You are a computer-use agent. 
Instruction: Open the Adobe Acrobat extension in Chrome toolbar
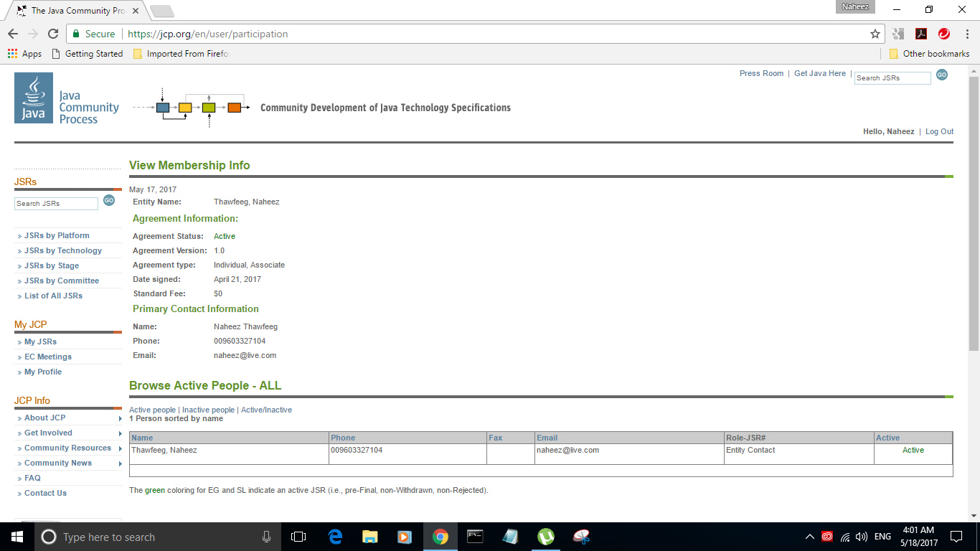(920, 34)
